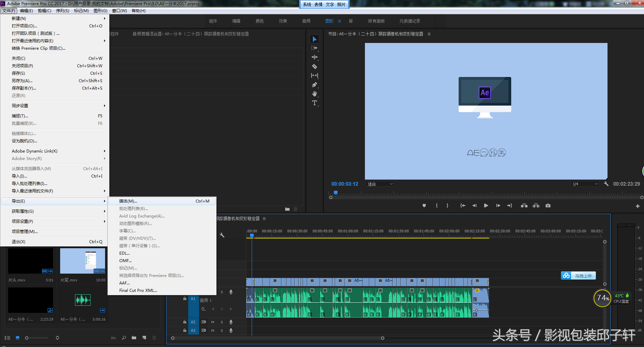Image resolution: width=644 pixels, height=347 pixels.
Task: Click the timeline horizontal zoom scrollbar
Action: point(277,338)
